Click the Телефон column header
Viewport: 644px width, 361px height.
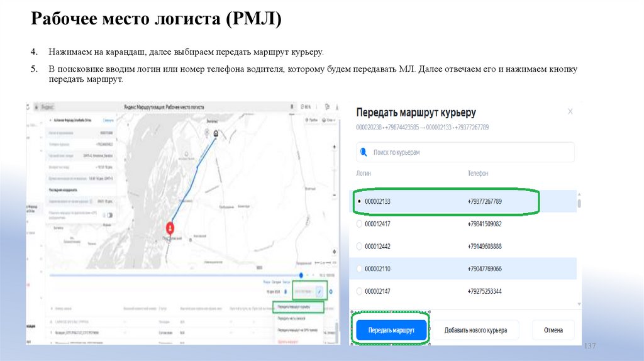478,174
